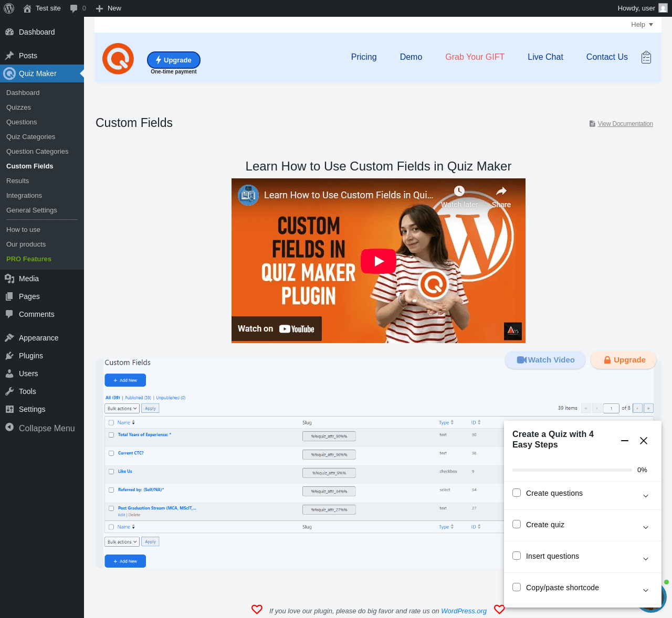672x618 pixels.
Task: Close the Create a Quiz panel
Action: 644,441
